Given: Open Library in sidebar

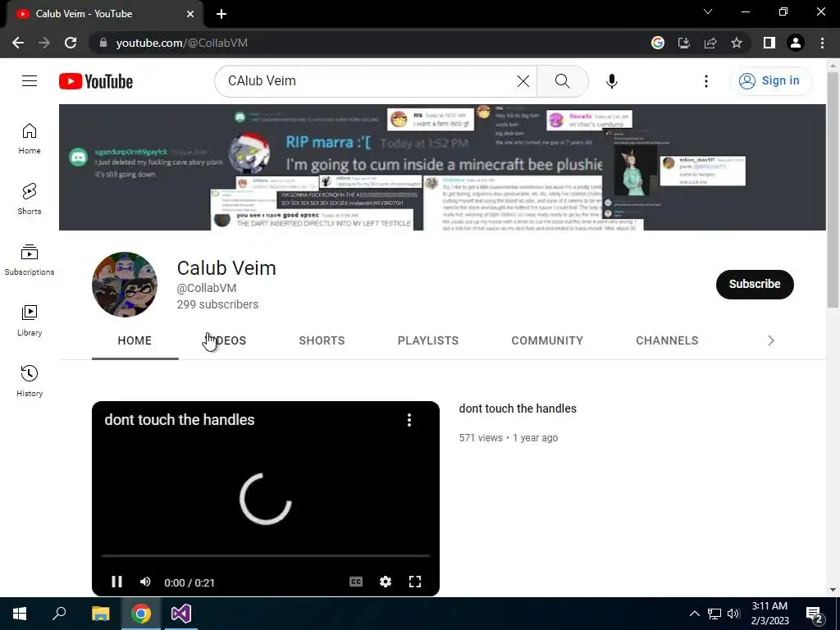Looking at the screenshot, I should click(30, 321).
